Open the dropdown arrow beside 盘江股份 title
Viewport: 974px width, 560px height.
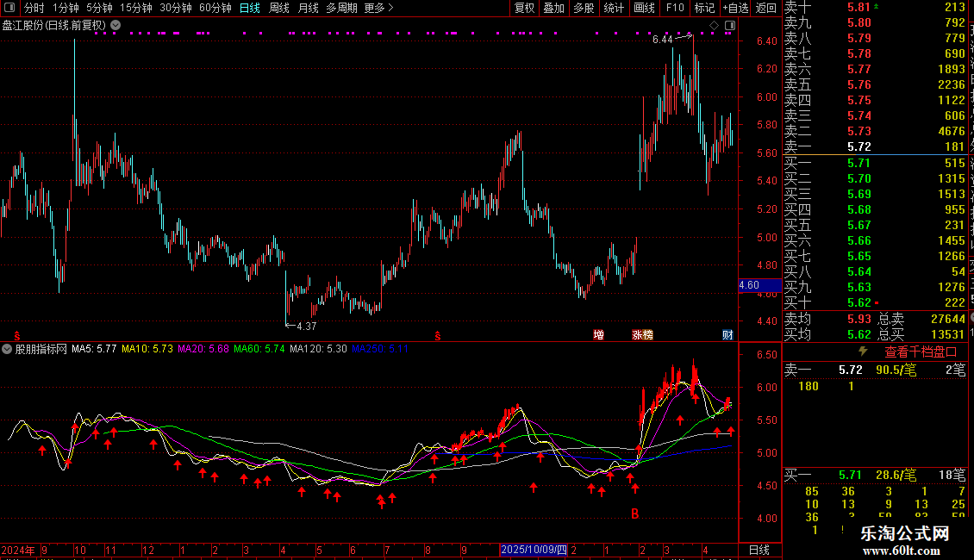click(116, 26)
